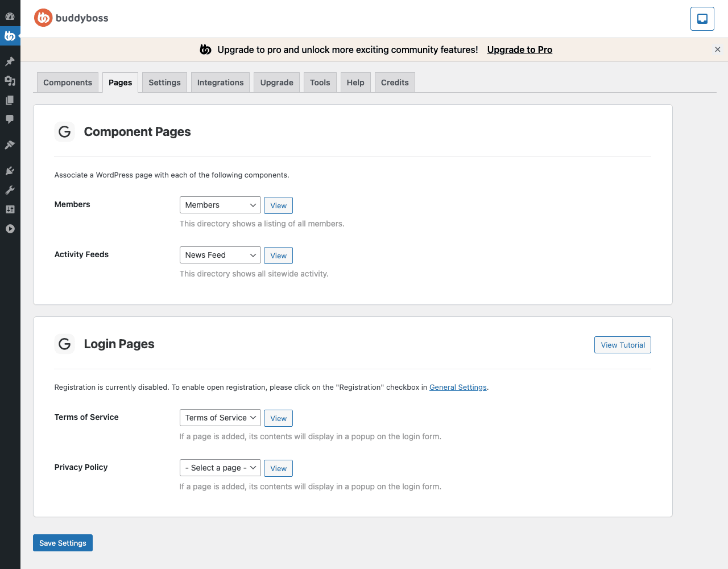Image resolution: width=728 pixels, height=569 pixels.
Task: Expand the Members page dropdown
Action: (x=220, y=205)
